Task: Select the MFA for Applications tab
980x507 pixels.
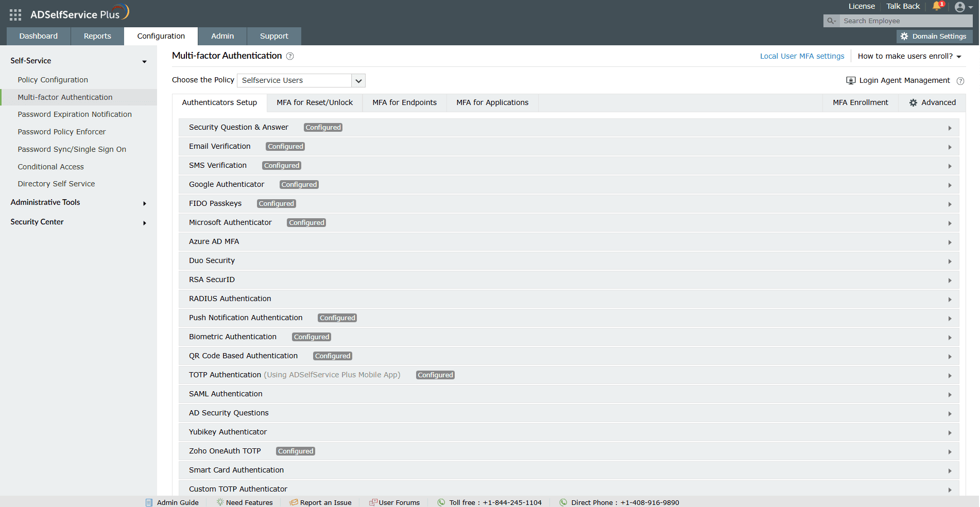Action: point(492,102)
